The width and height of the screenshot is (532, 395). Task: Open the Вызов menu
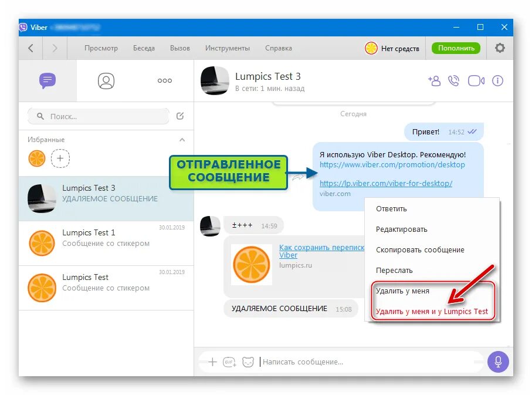[180, 48]
